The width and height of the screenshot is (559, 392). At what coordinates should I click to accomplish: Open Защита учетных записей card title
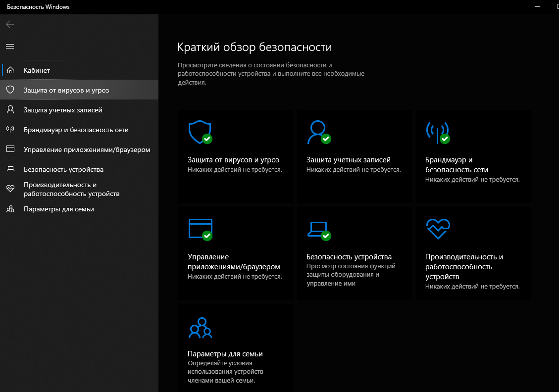coord(348,160)
